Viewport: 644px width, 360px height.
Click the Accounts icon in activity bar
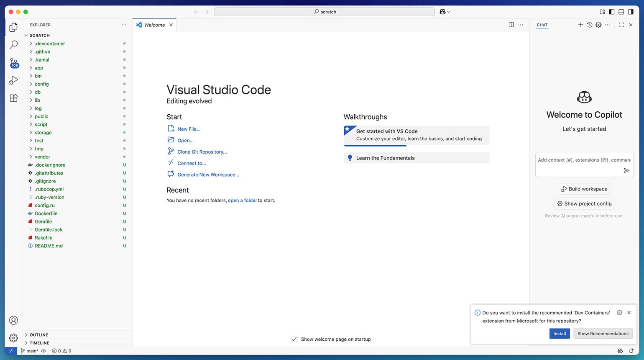(x=13, y=320)
